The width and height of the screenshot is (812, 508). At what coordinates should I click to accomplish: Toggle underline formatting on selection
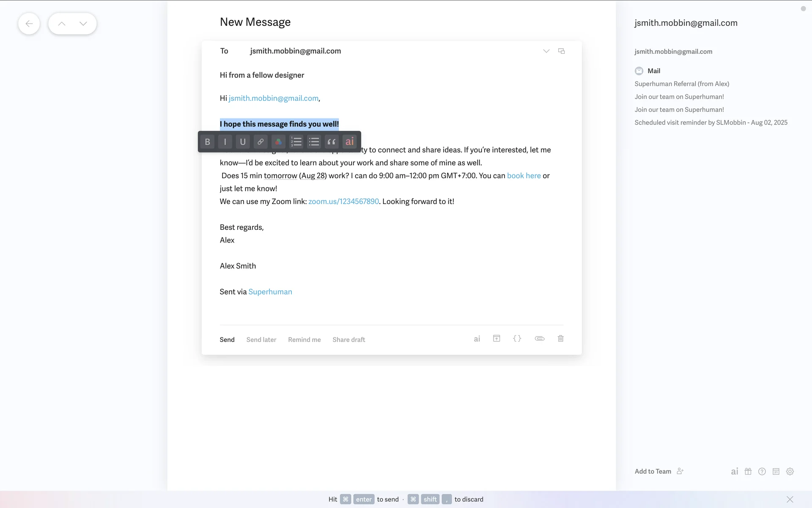click(243, 142)
